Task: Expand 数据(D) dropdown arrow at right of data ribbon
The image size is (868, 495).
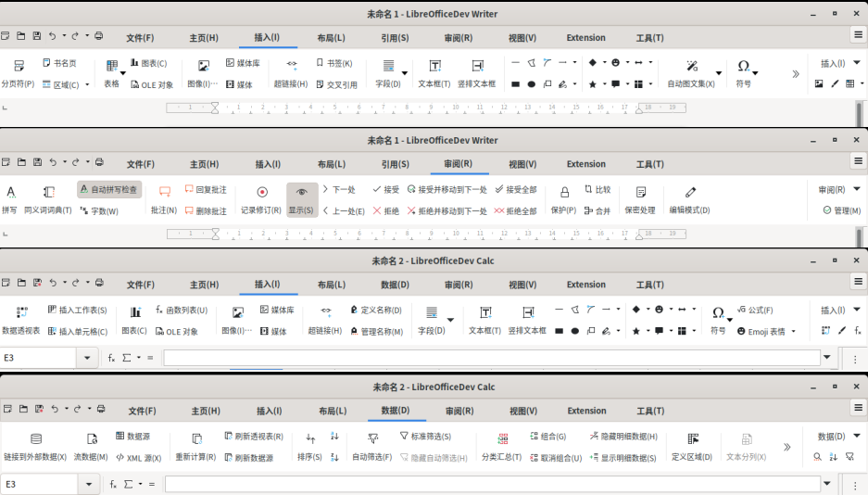Action: tap(857, 437)
